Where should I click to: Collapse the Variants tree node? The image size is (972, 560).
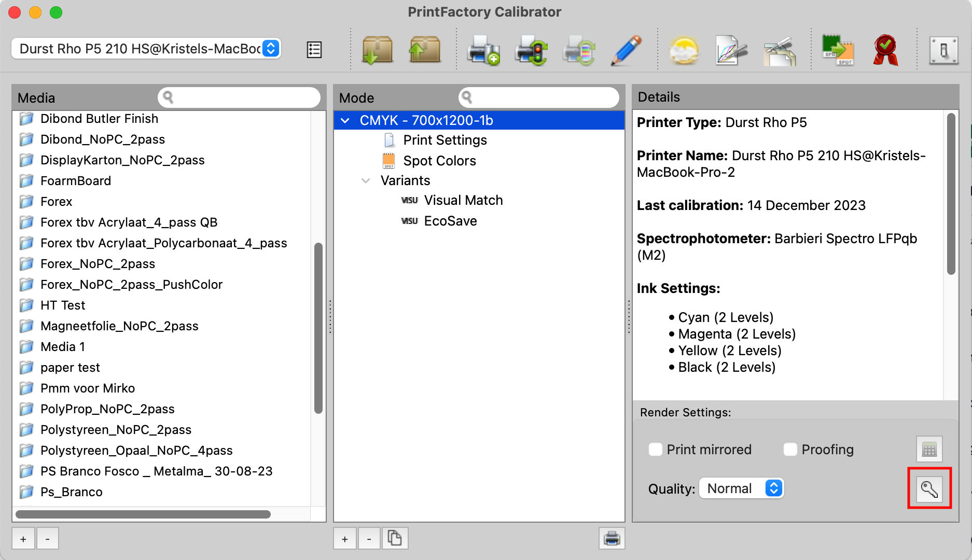tap(366, 180)
